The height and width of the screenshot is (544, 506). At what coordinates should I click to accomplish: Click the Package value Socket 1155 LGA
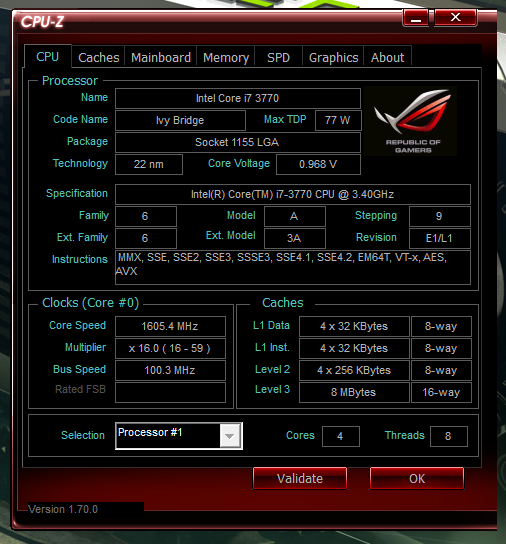pos(238,142)
